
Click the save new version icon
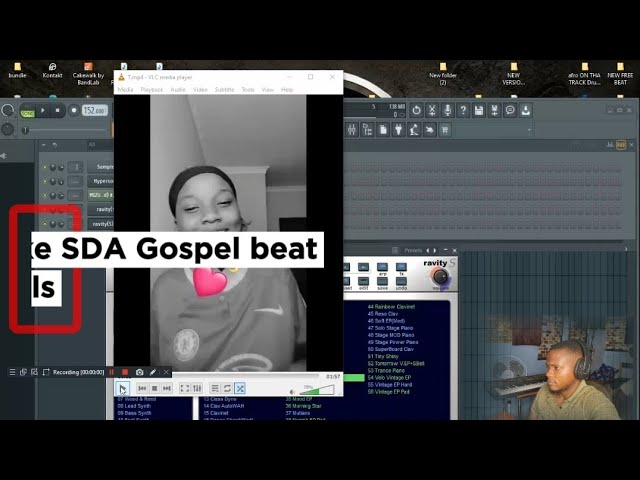pyautogui.click(x=494, y=110)
